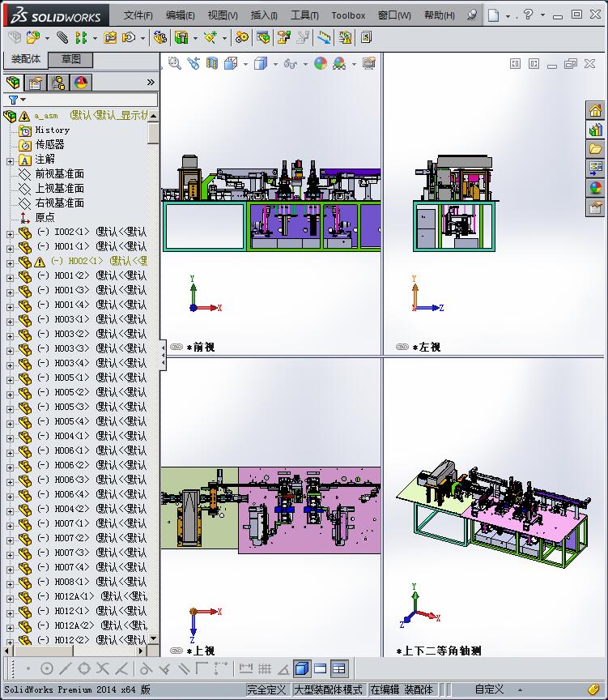Viewport: 608px width, 700px height.
Task: Click the View Orientation cube icon
Action: 231,63
